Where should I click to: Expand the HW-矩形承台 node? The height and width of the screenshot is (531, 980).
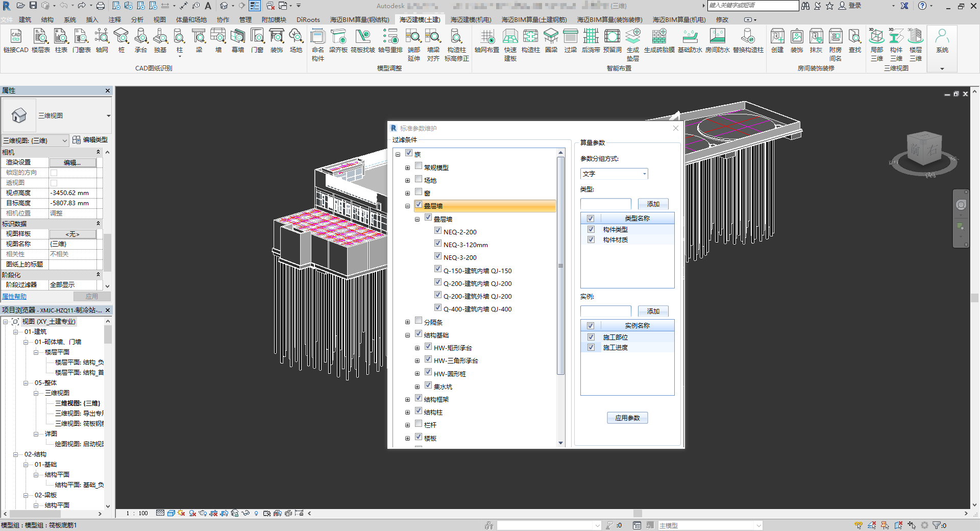click(417, 348)
